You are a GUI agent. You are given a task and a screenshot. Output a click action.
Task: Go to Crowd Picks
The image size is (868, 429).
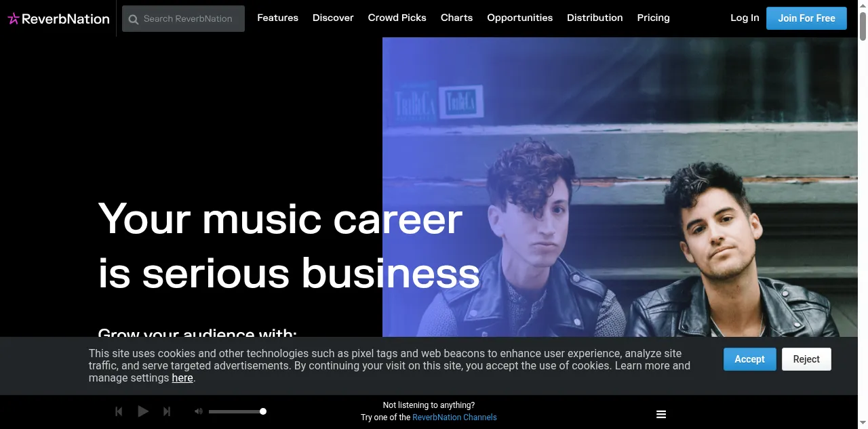397,18
